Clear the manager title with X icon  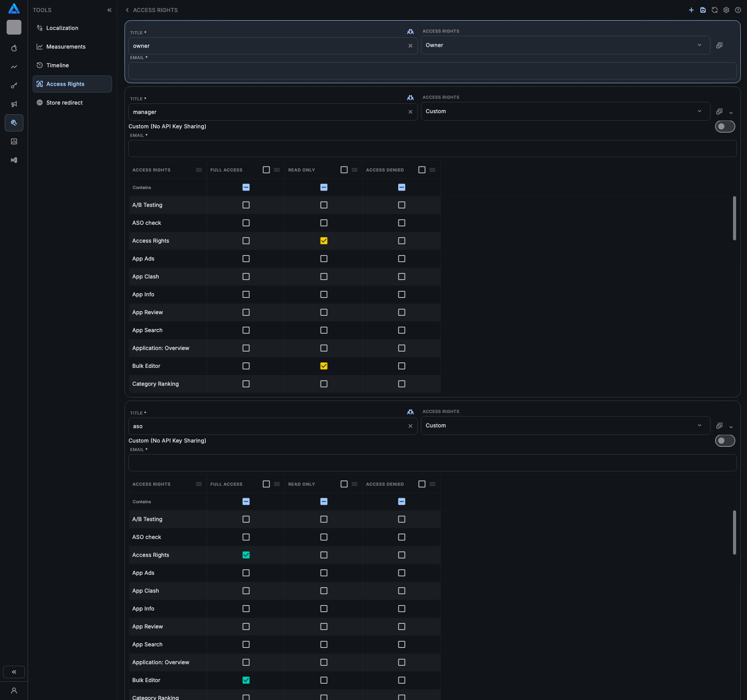(410, 112)
